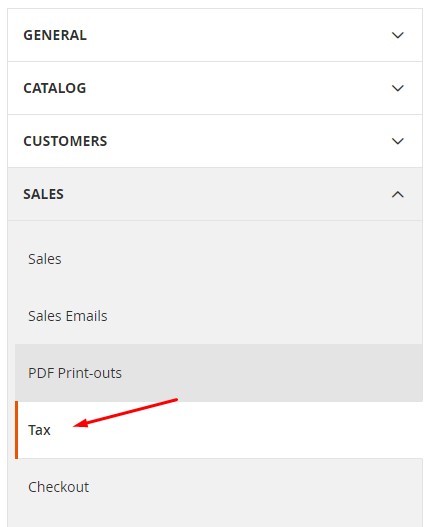Viewport: 431px width, 527px height.
Task: Expand GENERAL using its down chevron
Action: (398, 35)
